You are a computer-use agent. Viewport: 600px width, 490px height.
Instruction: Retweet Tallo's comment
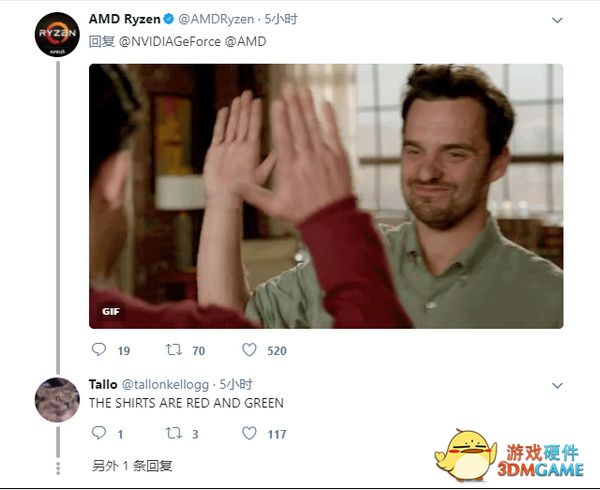[x=174, y=433]
